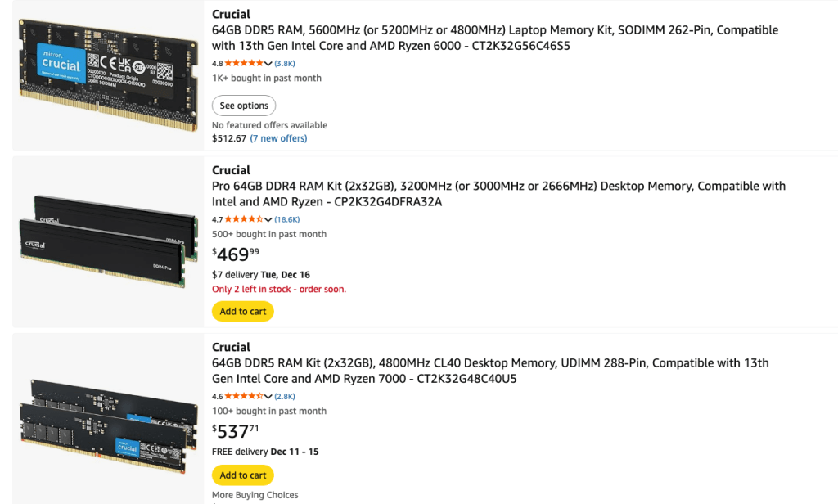Open the 7 new offers link

pos(278,138)
